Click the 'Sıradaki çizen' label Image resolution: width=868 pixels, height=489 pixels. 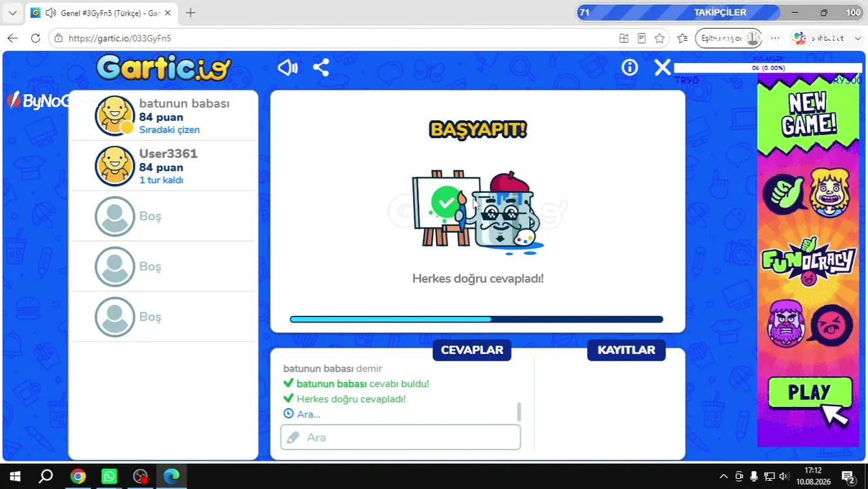pyautogui.click(x=169, y=130)
